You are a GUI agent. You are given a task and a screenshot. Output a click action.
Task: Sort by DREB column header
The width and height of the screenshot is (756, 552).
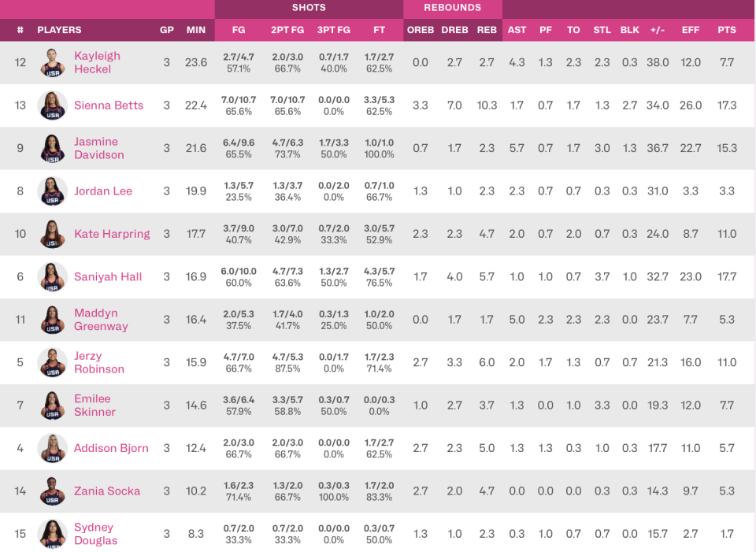click(x=454, y=30)
